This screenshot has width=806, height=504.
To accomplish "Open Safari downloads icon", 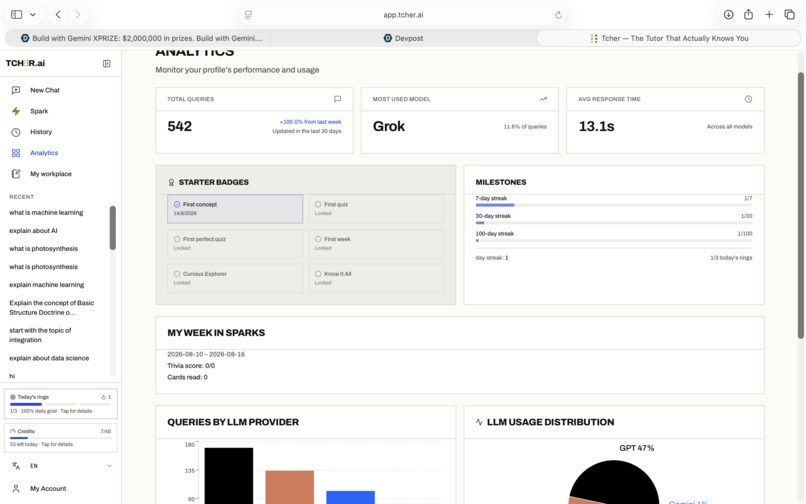I will [x=728, y=14].
